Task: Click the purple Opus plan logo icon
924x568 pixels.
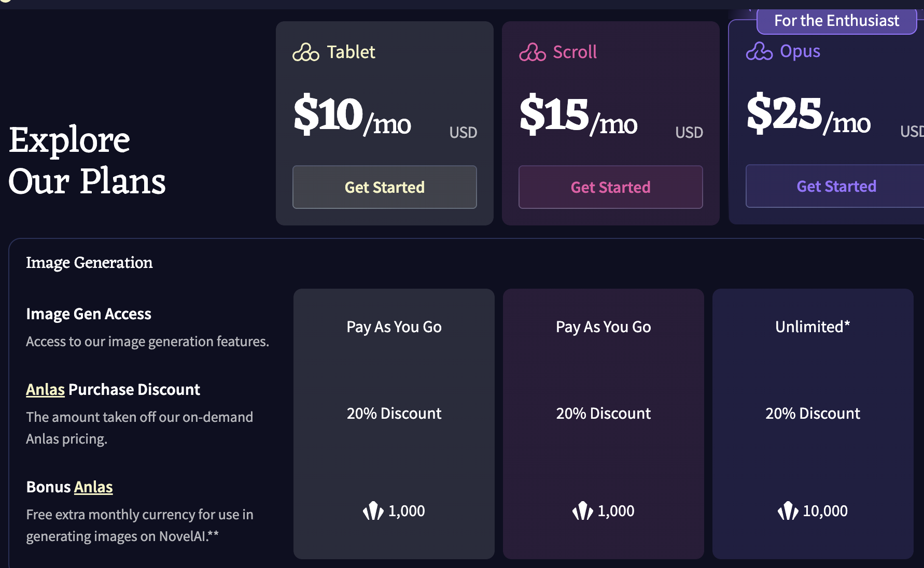Action: tap(759, 51)
